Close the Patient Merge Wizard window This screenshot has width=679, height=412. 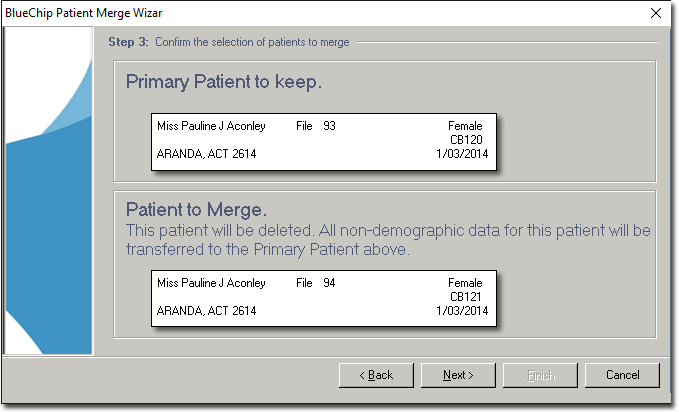[x=655, y=13]
